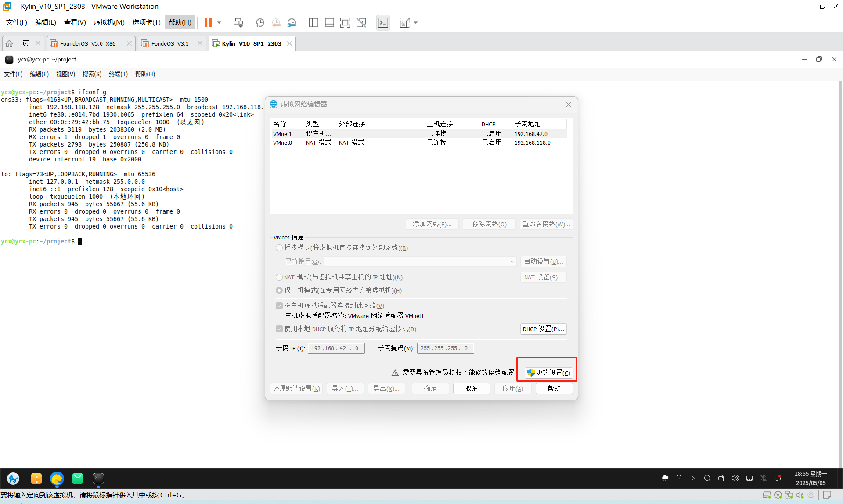This screenshot has height=504, width=843.
Task: Take a snapshot using the clock-plus icon
Action: pyautogui.click(x=259, y=22)
